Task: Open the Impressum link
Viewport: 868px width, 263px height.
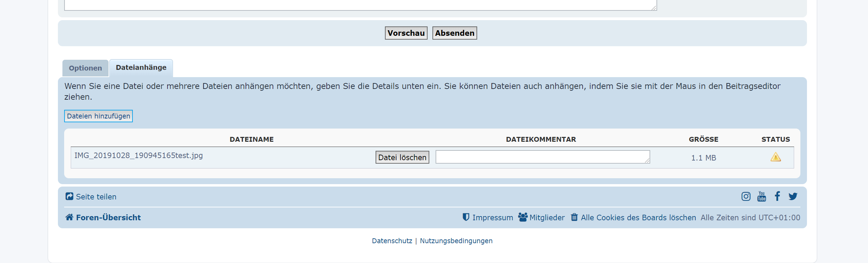Action: click(492, 218)
